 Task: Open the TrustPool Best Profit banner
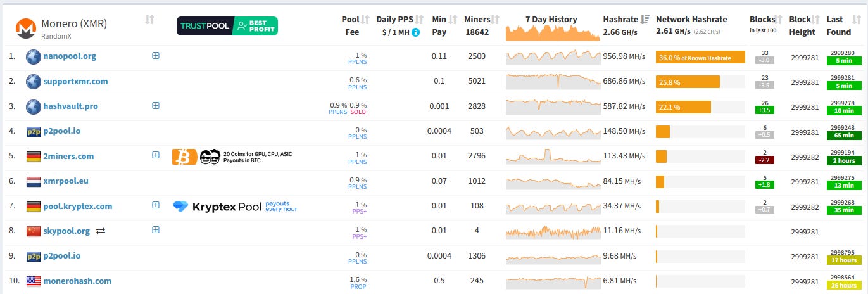coord(227,26)
